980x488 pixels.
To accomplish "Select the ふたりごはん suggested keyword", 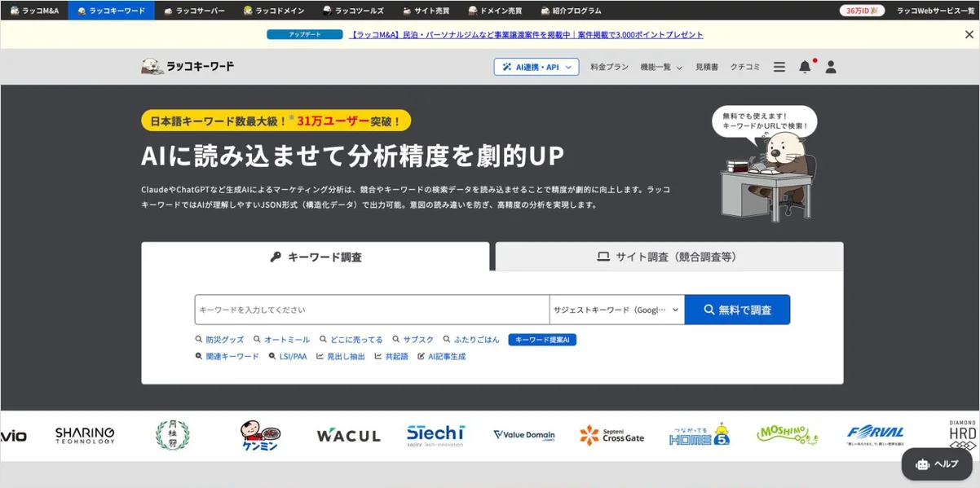I will [471, 340].
